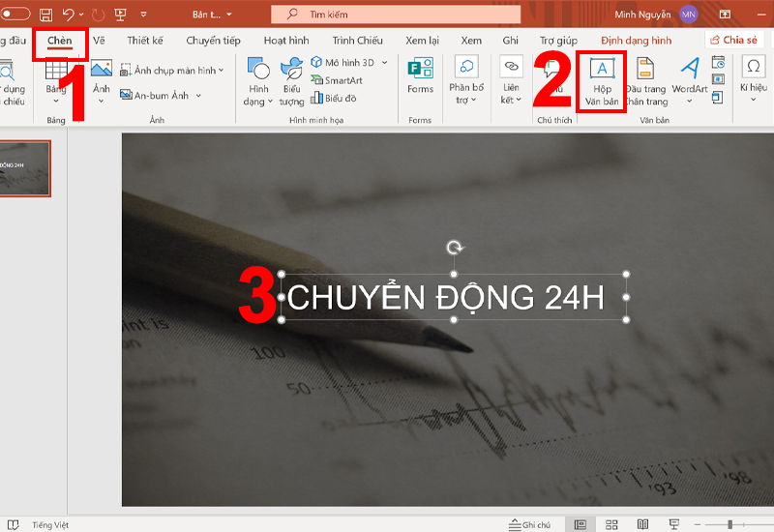774x532 pixels.
Task: Click the MN account avatar
Action: 689,15
